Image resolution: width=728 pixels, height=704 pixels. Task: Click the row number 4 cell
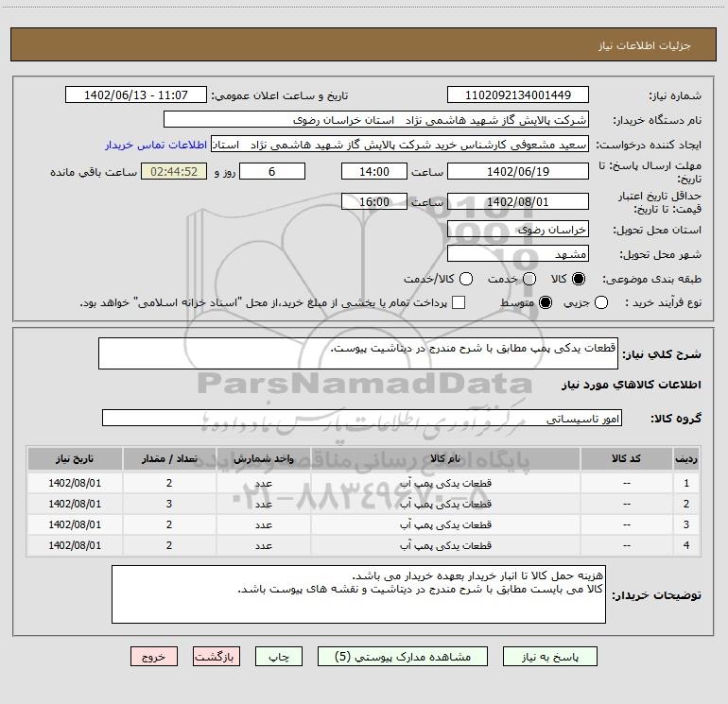click(x=686, y=546)
